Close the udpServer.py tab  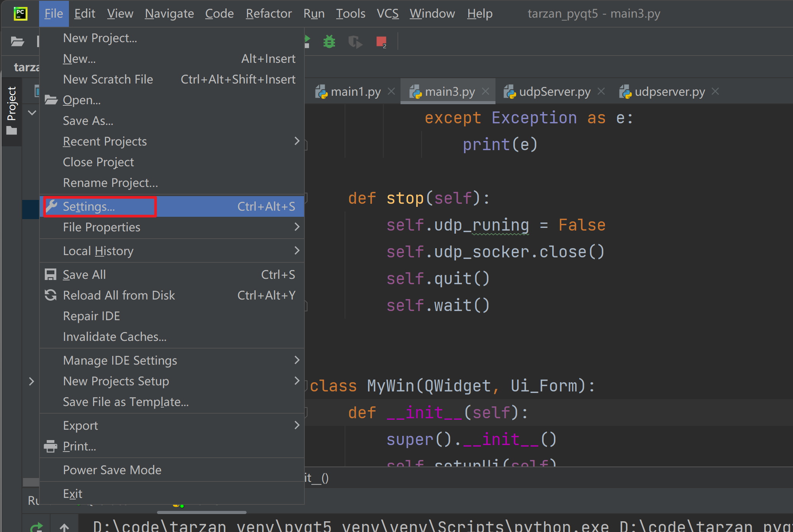click(x=601, y=92)
